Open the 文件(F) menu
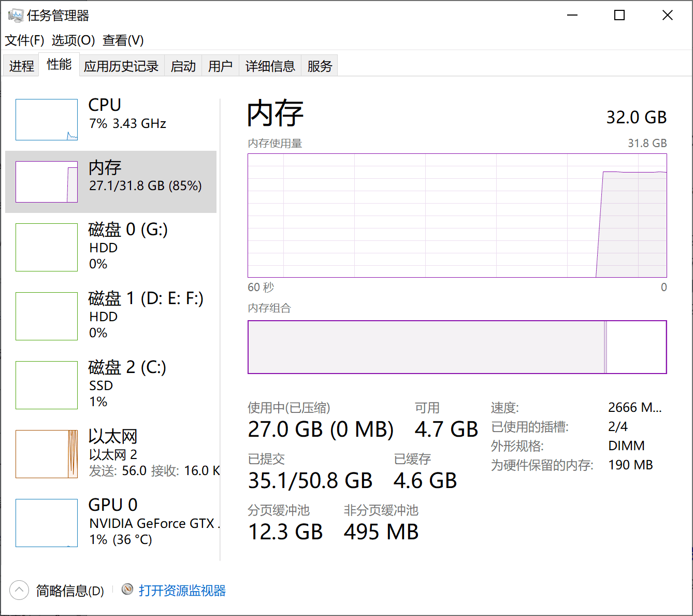 pyautogui.click(x=24, y=40)
